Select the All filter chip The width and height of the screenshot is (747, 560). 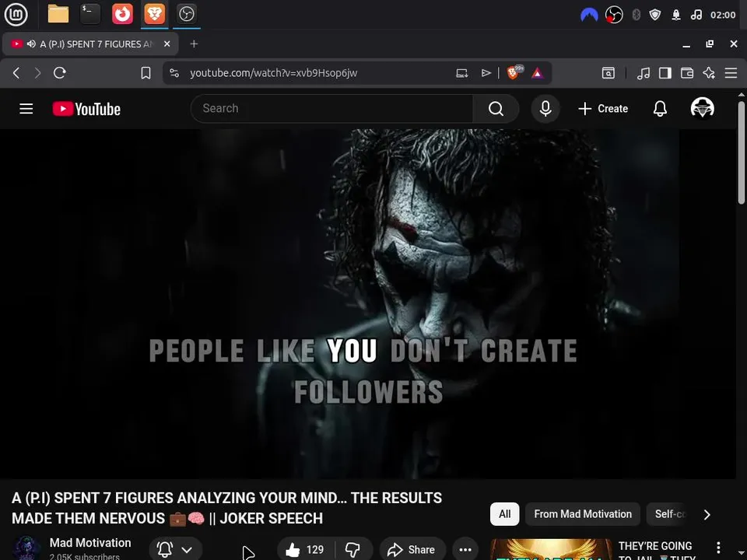pyautogui.click(x=504, y=514)
